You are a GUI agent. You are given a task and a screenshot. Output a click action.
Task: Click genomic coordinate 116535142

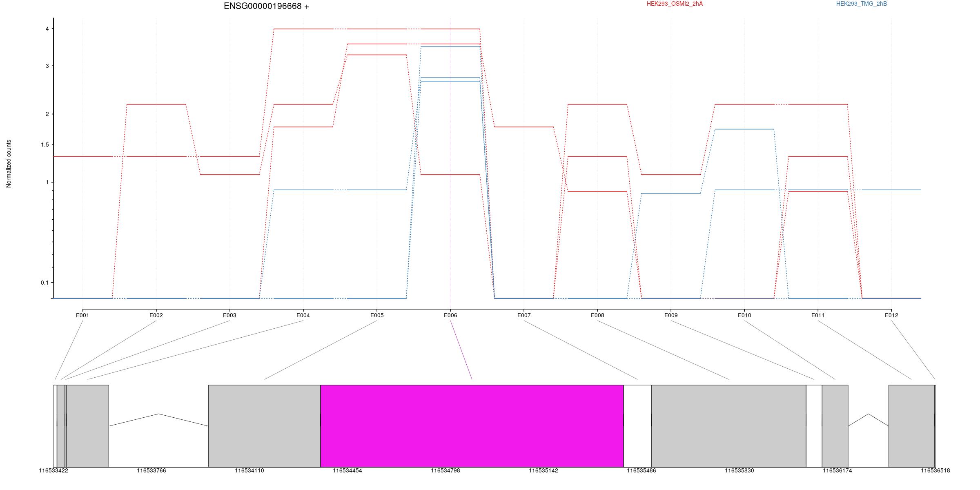543,471
